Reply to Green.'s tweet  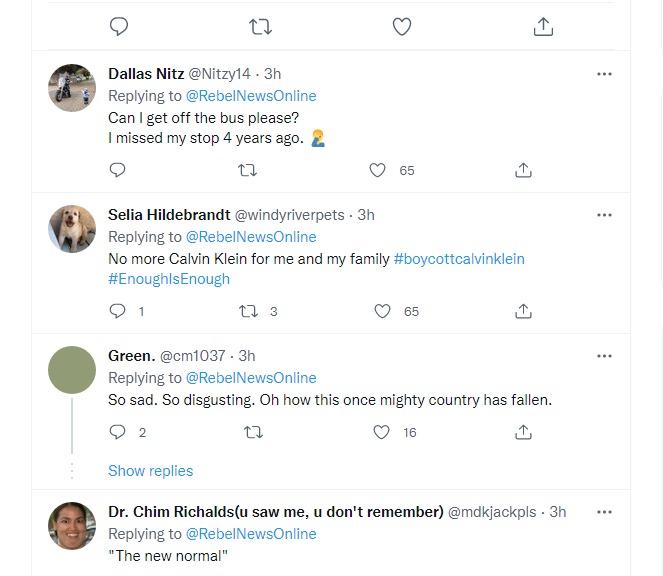[x=117, y=433]
